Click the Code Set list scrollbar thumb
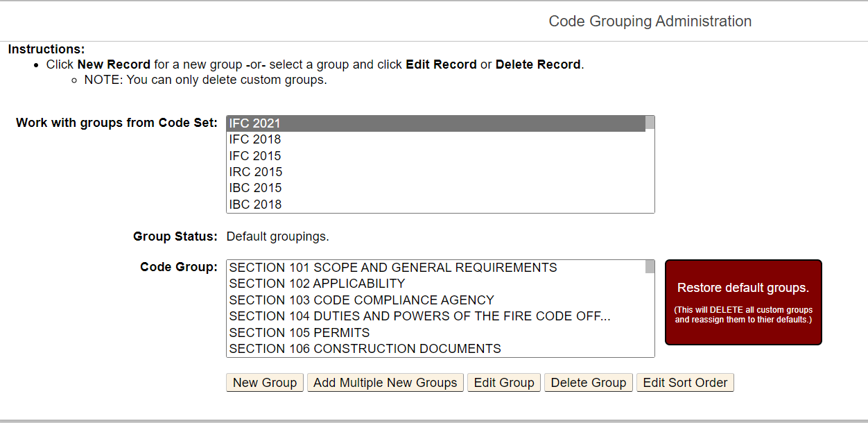The height and width of the screenshot is (423, 868). tap(650, 123)
